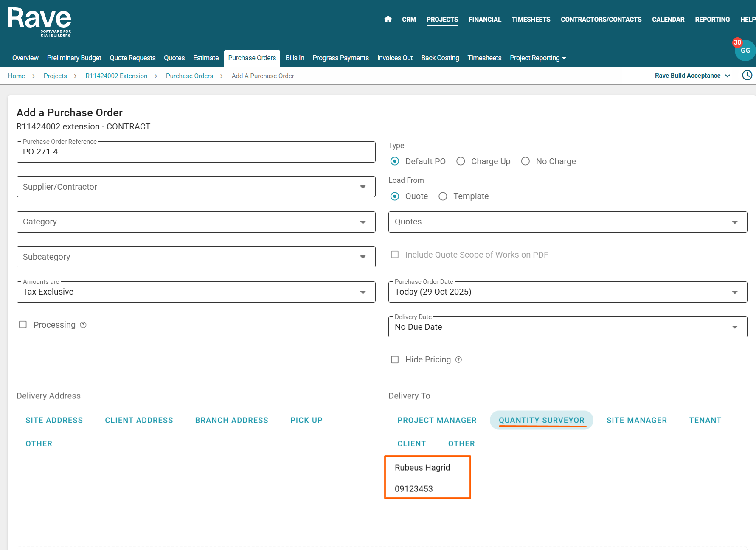Choose Other under Delivery To
Screen dimensions: 756x550
(462, 443)
